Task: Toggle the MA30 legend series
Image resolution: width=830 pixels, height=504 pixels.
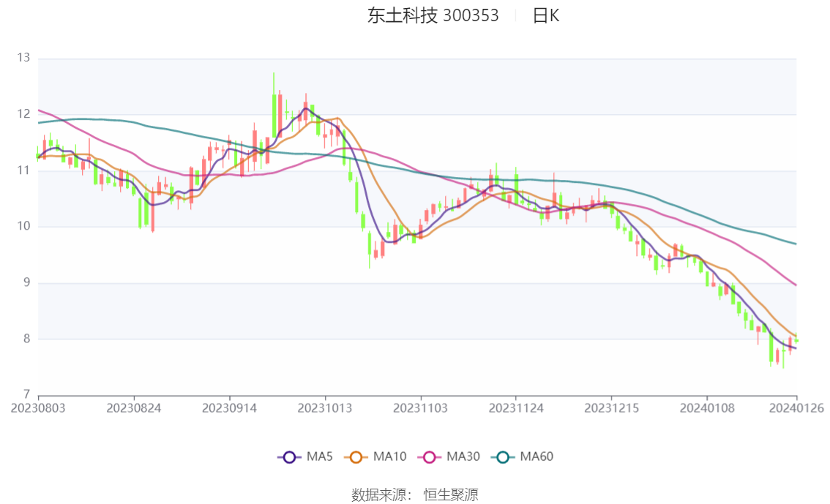Action: [x=449, y=457]
